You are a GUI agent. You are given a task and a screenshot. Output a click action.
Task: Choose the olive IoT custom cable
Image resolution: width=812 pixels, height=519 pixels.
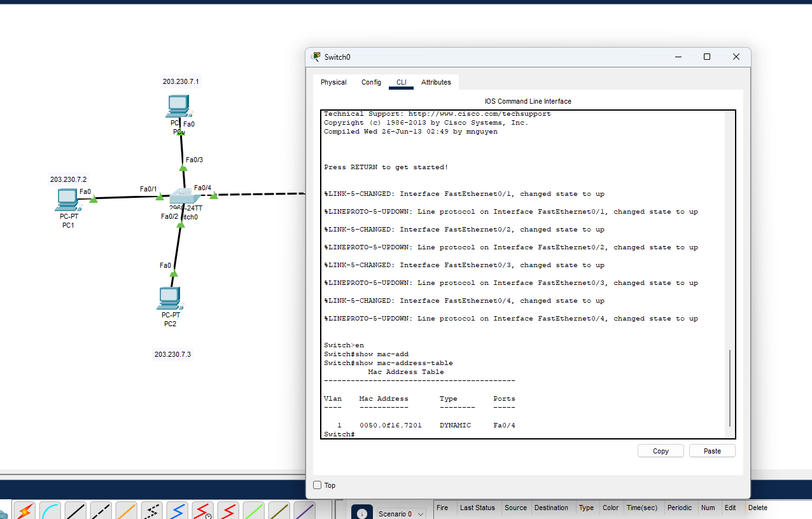pos(279,511)
